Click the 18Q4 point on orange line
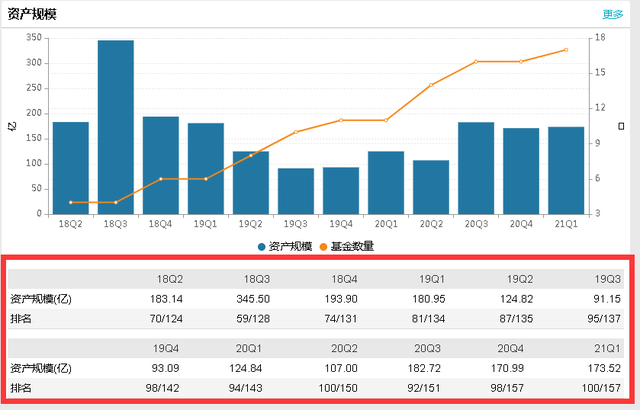 click(x=161, y=179)
